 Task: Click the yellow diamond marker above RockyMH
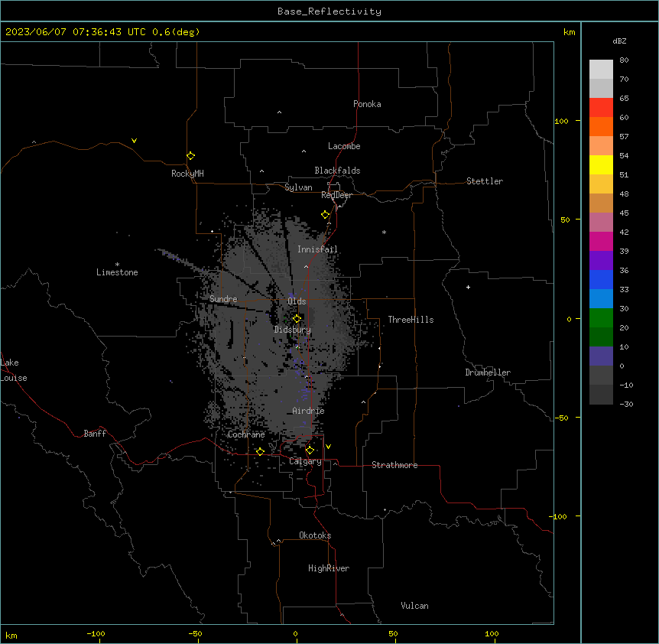[x=191, y=156]
